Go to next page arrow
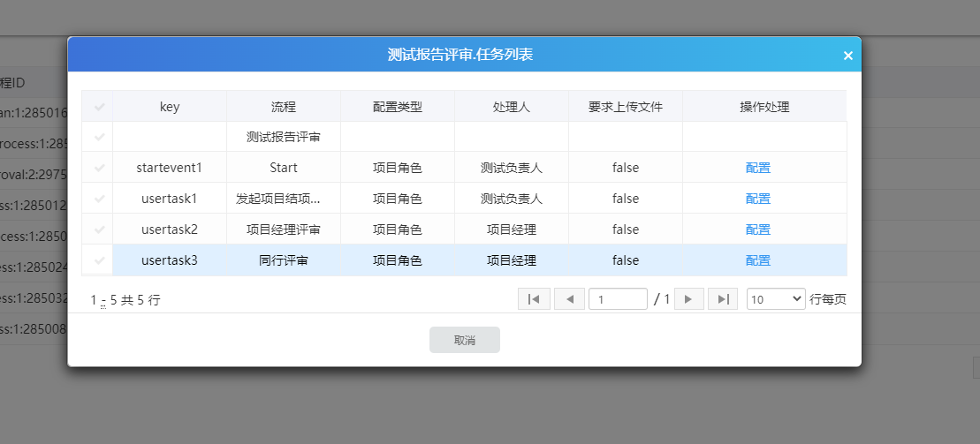980x444 pixels. 688,299
